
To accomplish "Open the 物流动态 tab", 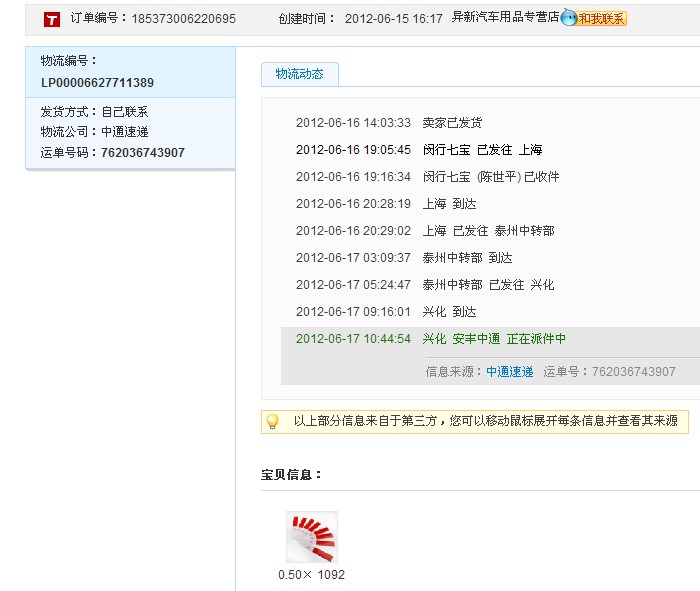I will 300,74.
